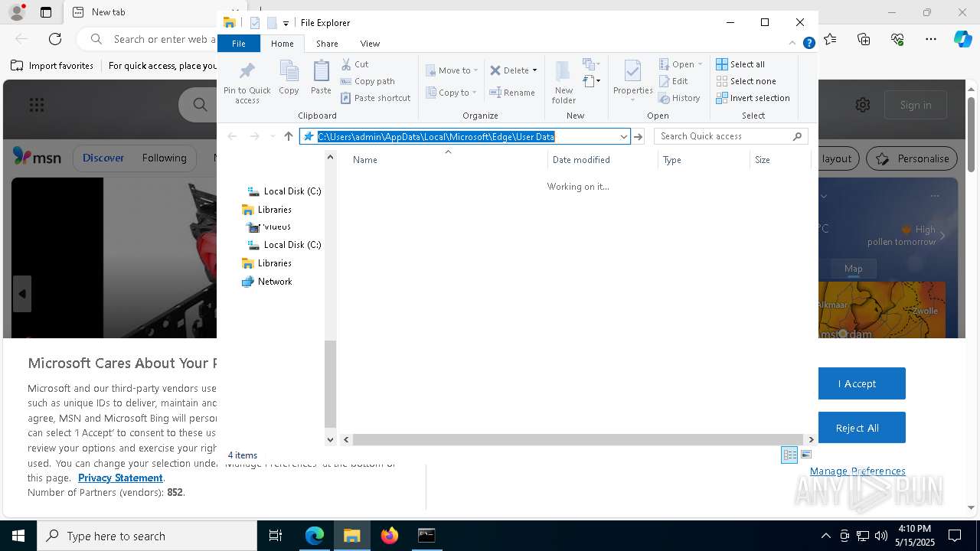The width and height of the screenshot is (980, 551).
Task: Create a New folder
Action: pos(563,83)
